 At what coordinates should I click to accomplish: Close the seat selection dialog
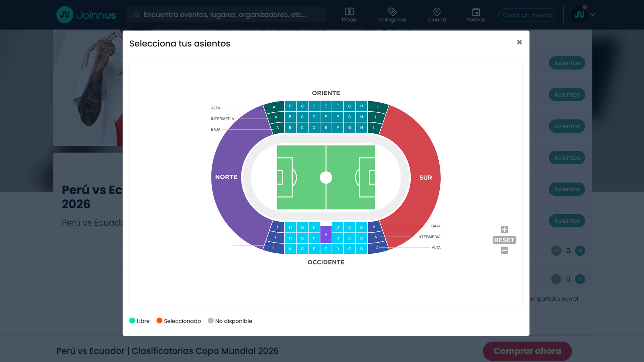[x=519, y=42]
